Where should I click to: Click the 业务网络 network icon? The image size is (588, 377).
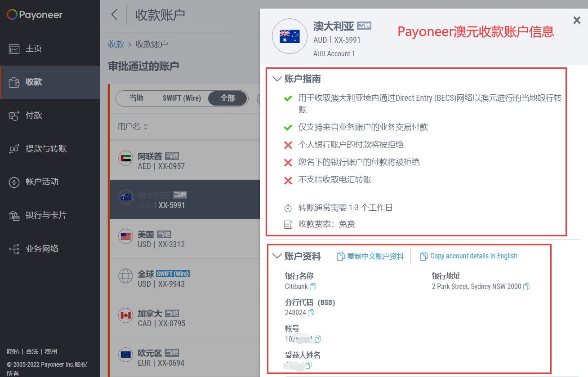pyautogui.click(x=14, y=249)
